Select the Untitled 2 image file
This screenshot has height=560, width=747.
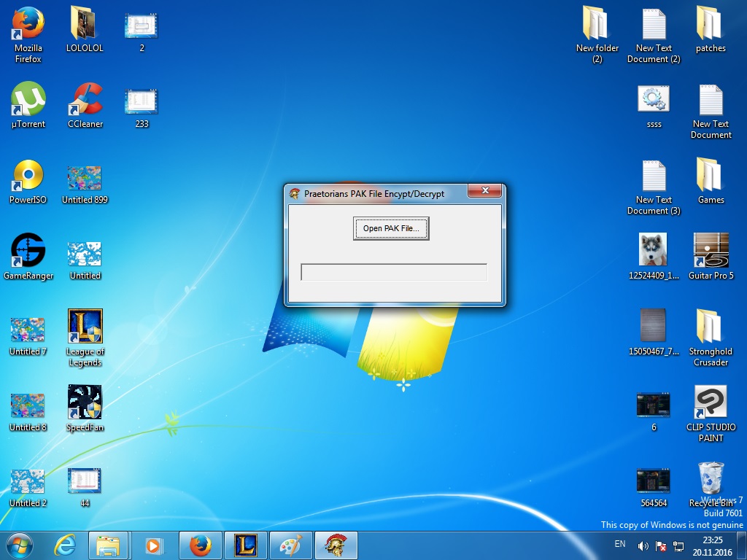28,488
